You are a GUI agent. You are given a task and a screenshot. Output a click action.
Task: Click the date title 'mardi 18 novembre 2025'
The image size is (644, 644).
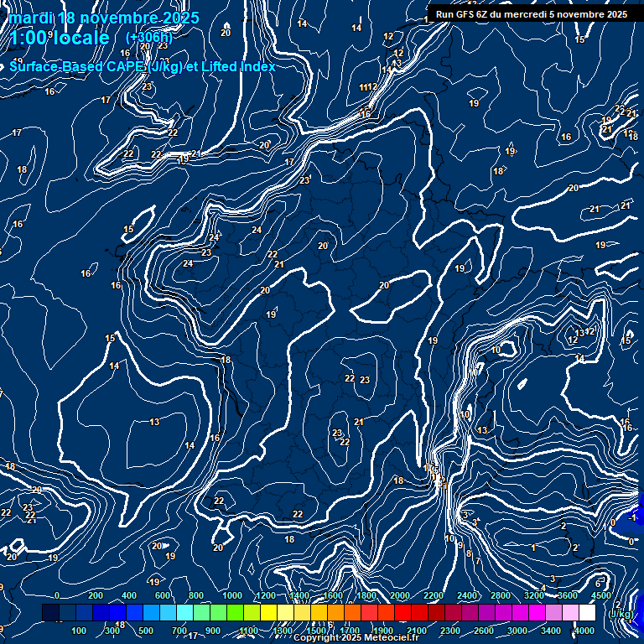104,18
